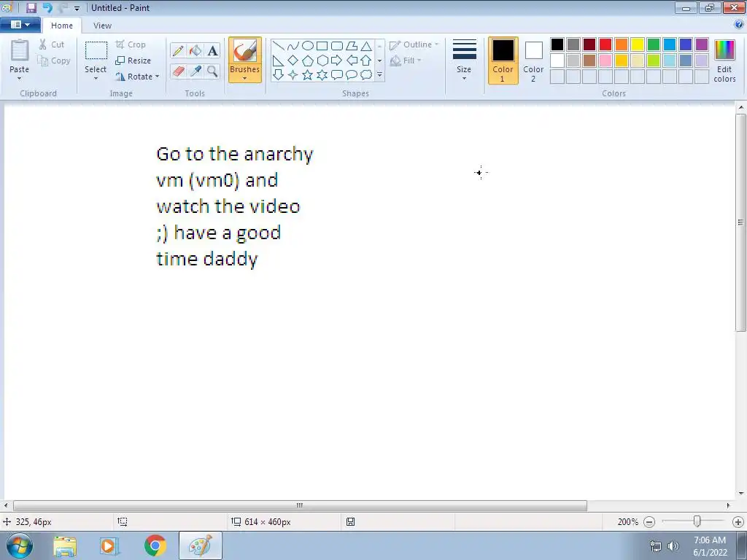The width and height of the screenshot is (747, 560).
Task: Open the Size thickness dropdown
Action: (x=464, y=61)
